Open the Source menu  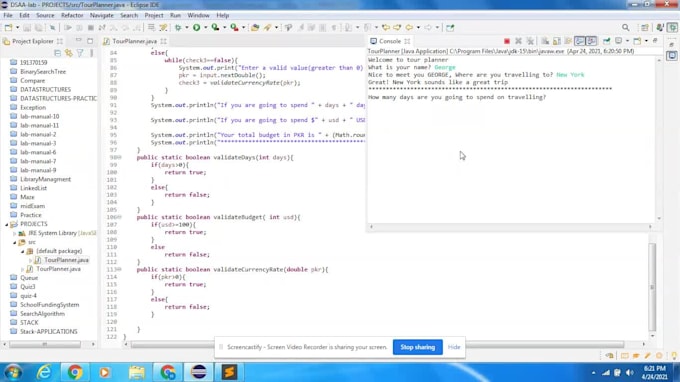(45, 15)
